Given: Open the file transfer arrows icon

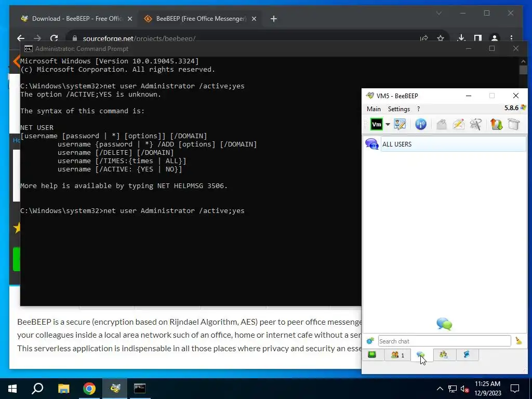Looking at the screenshot, I should pyautogui.click(x=496, y=125).
